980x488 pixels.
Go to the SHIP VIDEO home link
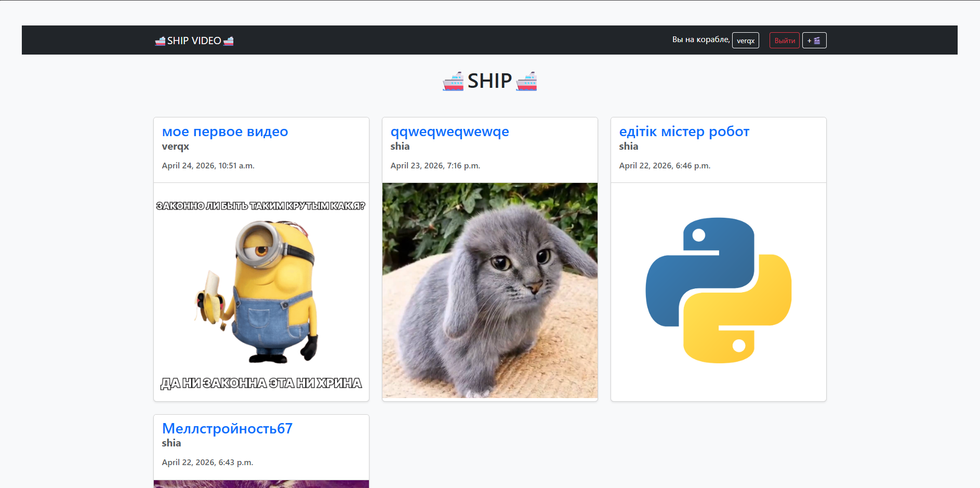coord(194,41)
